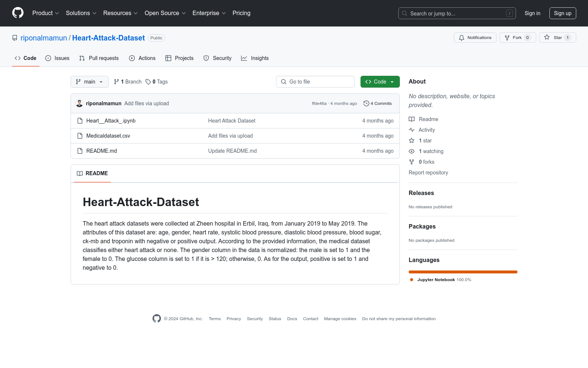588x368 pixels.
Task: View the Security tab
Action: (x=218, y=58)
